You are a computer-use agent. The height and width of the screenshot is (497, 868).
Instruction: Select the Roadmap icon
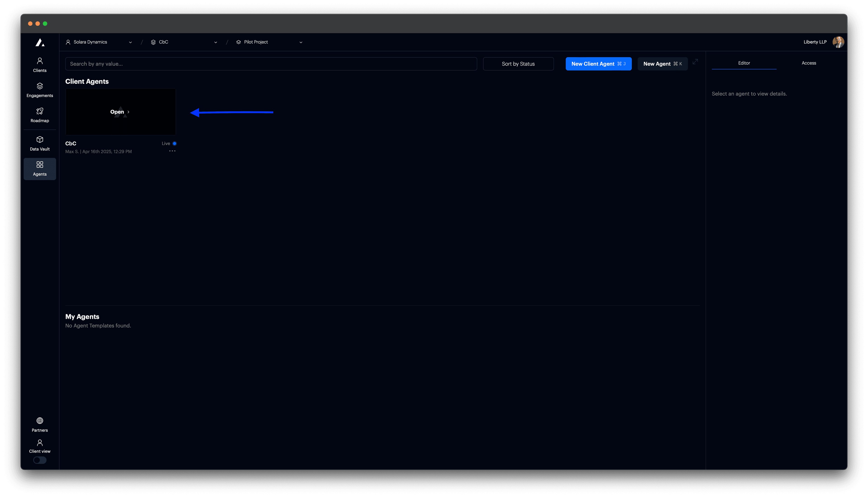[x=40, y=115]
